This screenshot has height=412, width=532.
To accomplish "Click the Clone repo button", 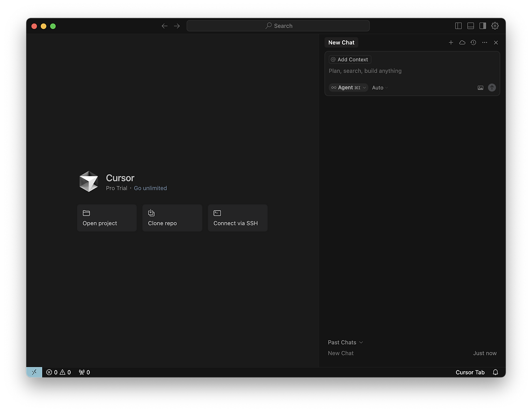I will pyautogui.click(x=172, y=218).
